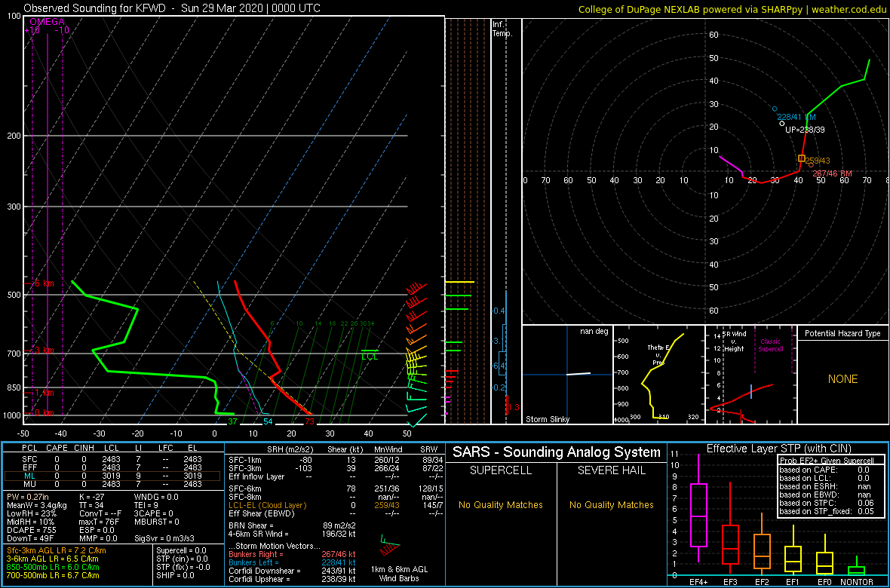Click the 700-500mb LR = 6.7 C/km line
This screenshot has width=890, height=588.
pyautogui.click(x=53, y=574)
